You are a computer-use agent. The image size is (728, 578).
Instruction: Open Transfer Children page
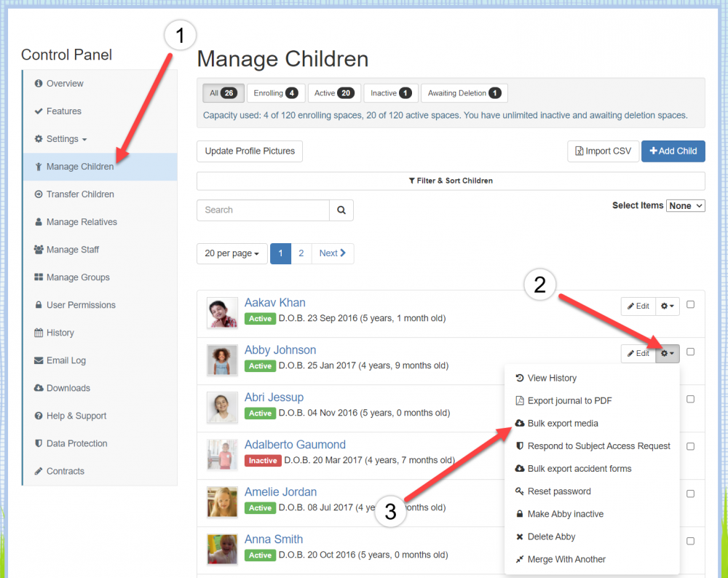tap(100, 194)
